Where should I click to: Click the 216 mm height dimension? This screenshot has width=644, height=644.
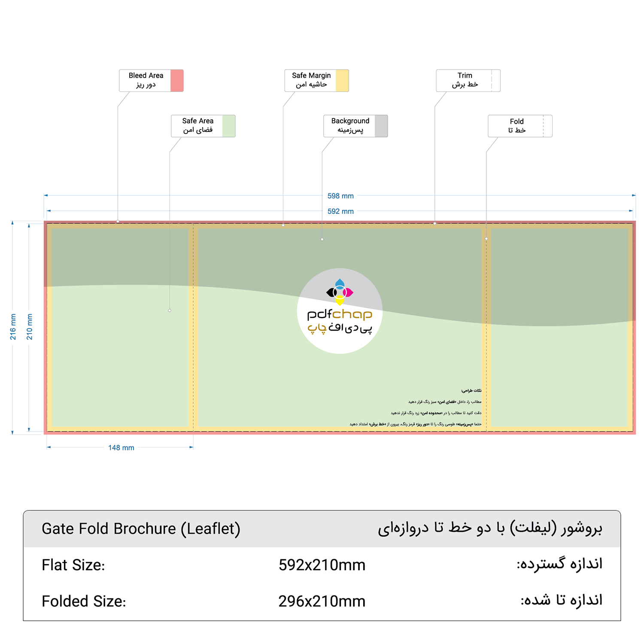click(x=13, y=327)
